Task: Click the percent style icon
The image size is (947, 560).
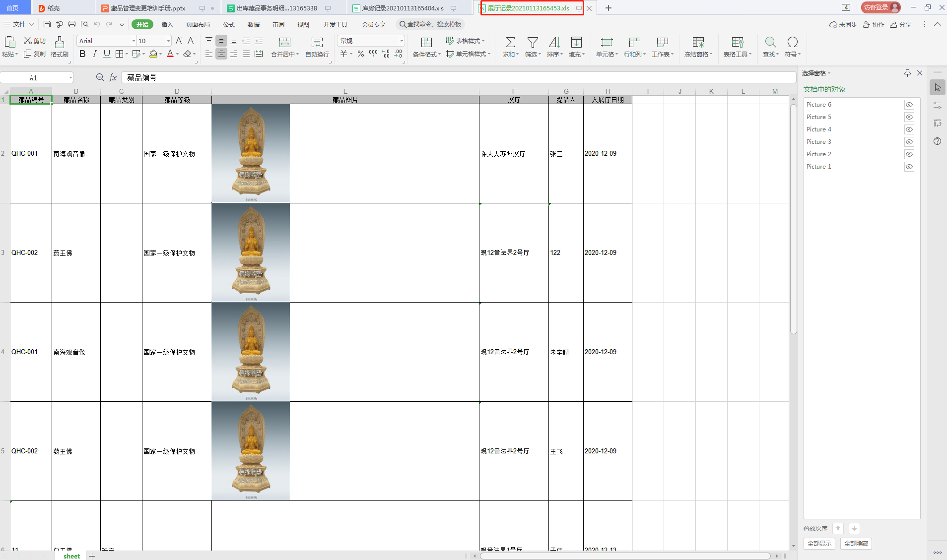Action: [x=361, y=54]
